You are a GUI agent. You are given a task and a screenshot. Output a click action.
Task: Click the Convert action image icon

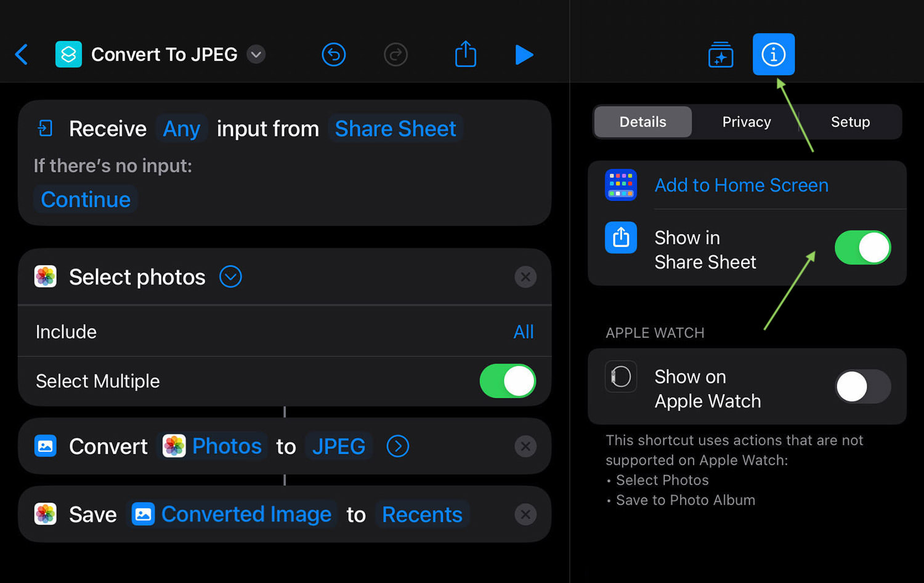click(46, 446)
